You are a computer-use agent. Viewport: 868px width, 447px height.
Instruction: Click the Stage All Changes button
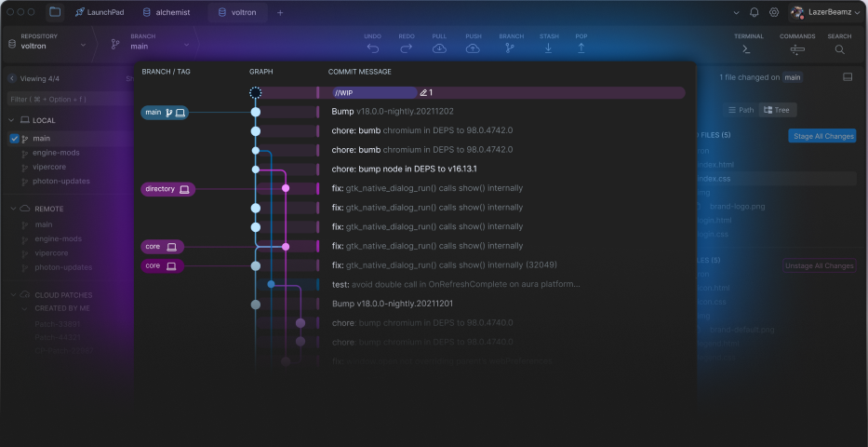[x=822, y=136]
